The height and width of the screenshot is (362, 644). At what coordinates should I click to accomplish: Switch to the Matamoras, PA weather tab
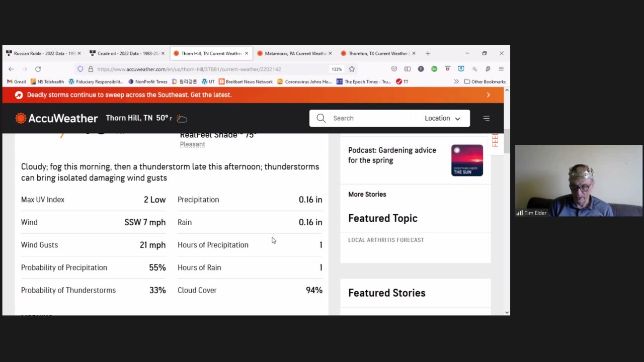(x=295, y=53)
